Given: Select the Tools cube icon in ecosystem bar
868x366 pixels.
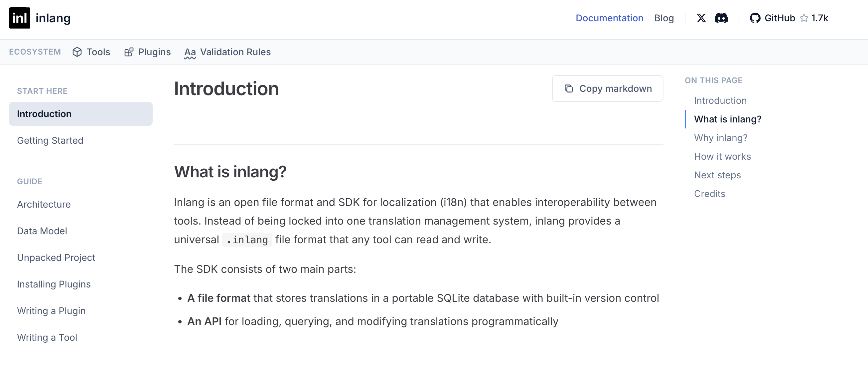Looking at the screenshot, I should click(77, 52).
